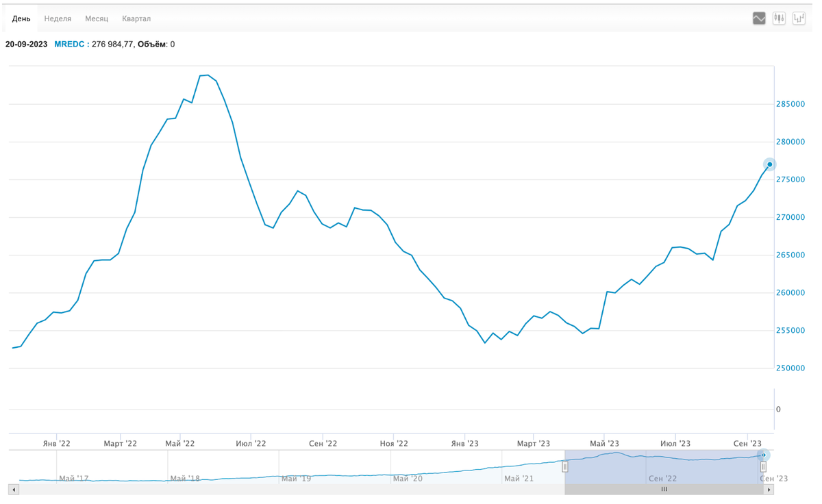Screen dimensions: 822x504
Task: Select the line chart type icon
Action: tap(759, 18)
